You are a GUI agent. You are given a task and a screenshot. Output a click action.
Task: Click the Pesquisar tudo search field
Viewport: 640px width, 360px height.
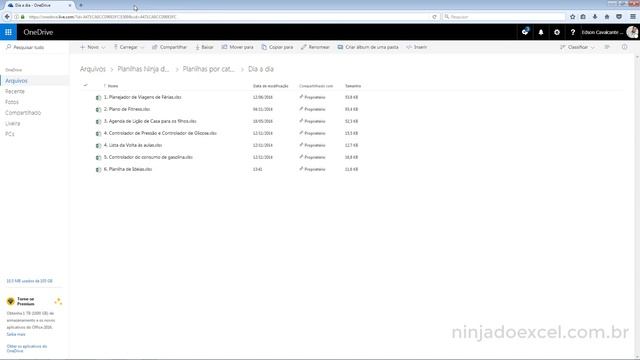pyautogui.click(x=35, y=47)
